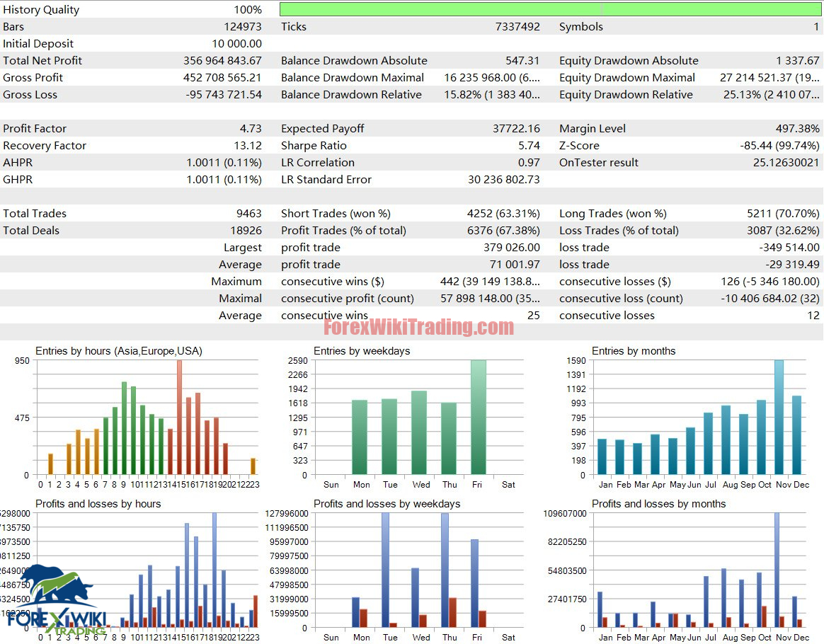824x644 pixels.
Task: Click the Entries by weekdays chart title
Action: 362,351
